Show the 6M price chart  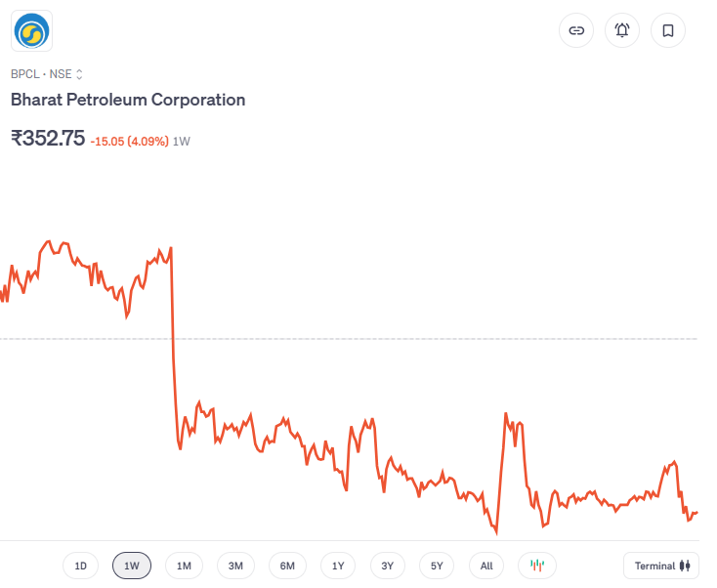287,566
